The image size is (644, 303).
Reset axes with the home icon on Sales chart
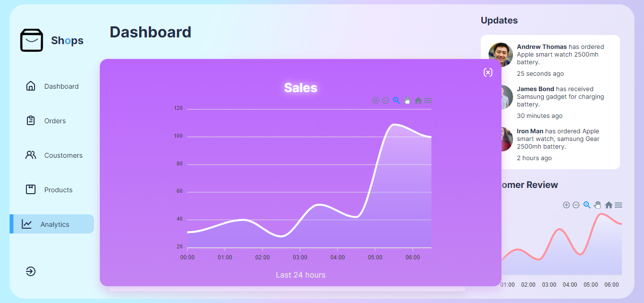click(x=418, y=101)
